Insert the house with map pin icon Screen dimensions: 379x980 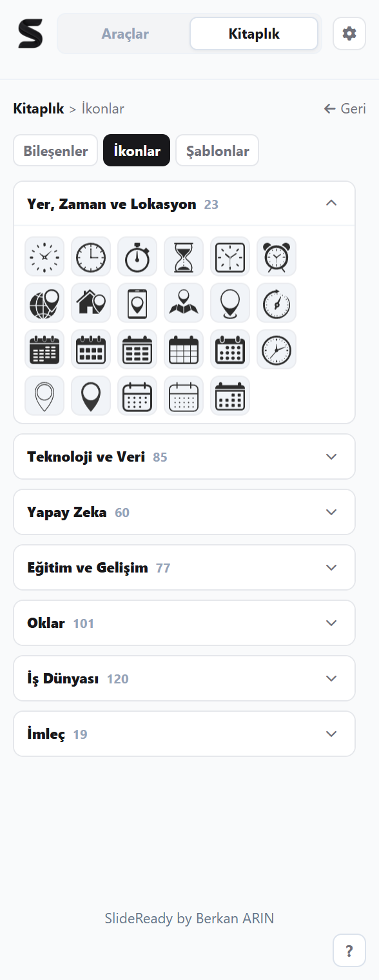[91, 303]
